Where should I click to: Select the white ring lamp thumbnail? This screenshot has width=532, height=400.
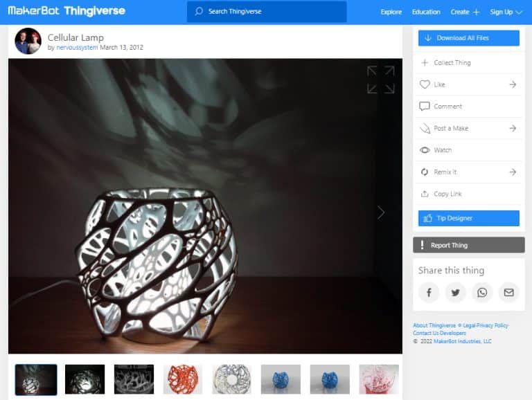pos(232,379)
